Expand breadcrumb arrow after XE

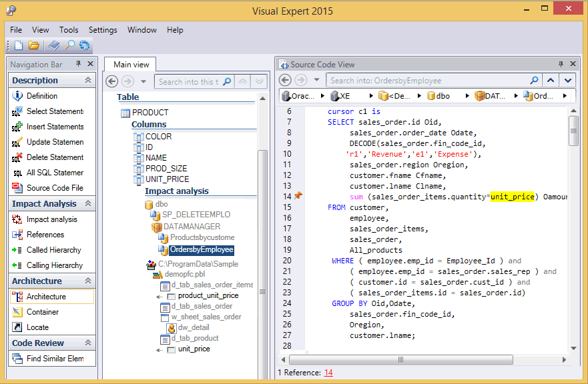pyautogui.click(x=371, y=96)
